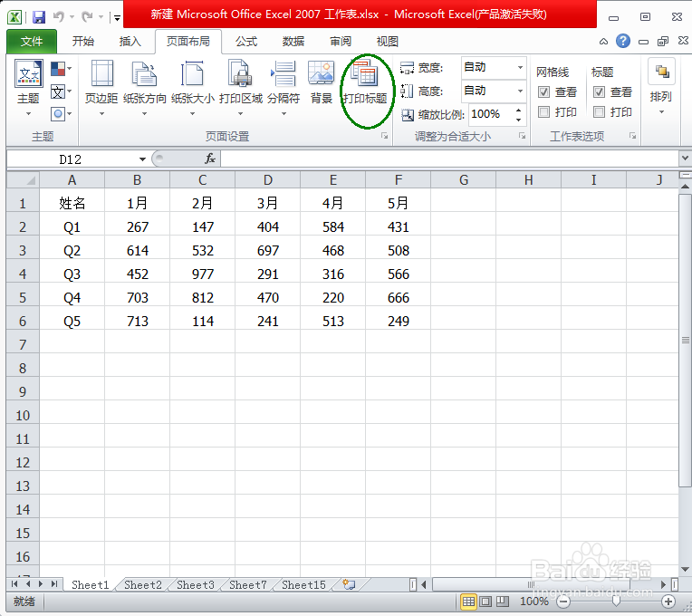Switch to View (视图) tab
This screenshot has width=692, height=616.
point(388,42)
